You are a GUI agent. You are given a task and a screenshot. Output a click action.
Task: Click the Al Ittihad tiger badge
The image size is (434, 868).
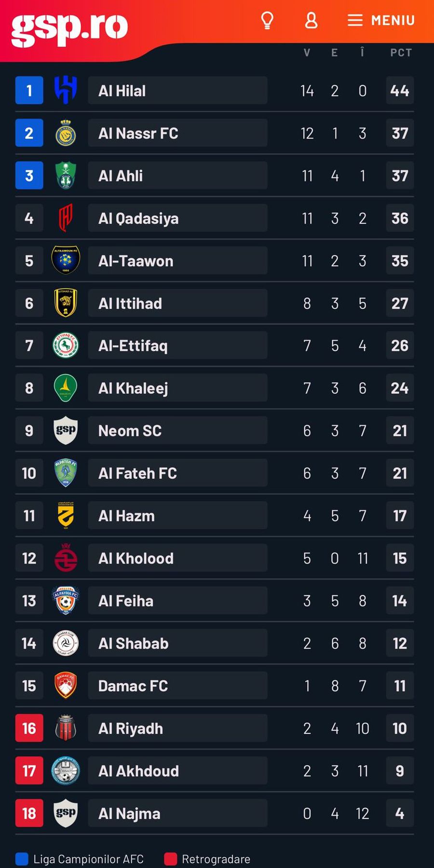[x=66, y=303]
